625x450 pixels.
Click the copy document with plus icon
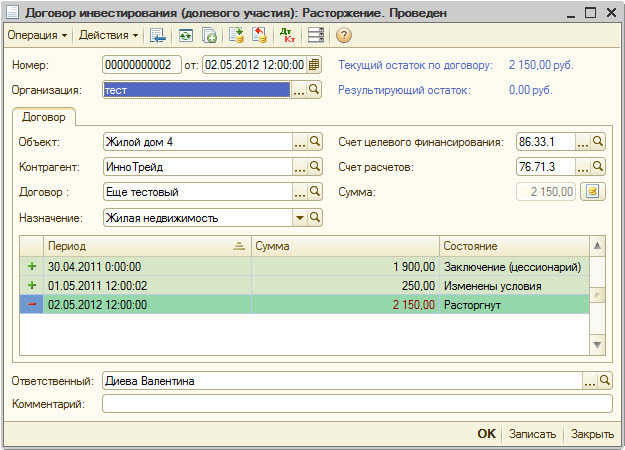[x=209, y=35]
